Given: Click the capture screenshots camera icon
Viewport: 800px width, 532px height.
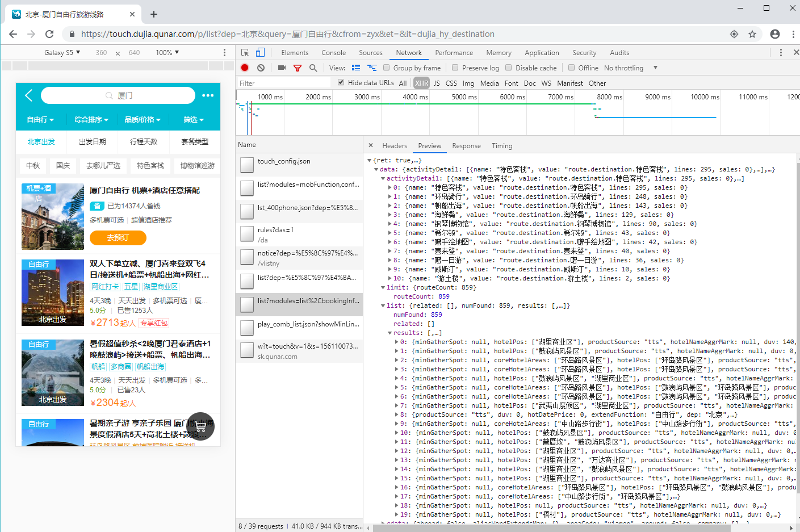Looking at the screenshot, I should (282, 68).
